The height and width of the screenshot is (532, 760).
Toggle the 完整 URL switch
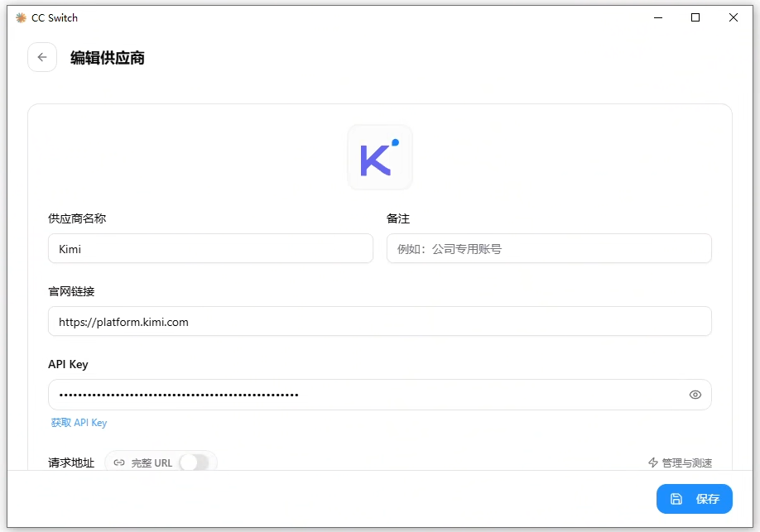(x=195, y=463)
